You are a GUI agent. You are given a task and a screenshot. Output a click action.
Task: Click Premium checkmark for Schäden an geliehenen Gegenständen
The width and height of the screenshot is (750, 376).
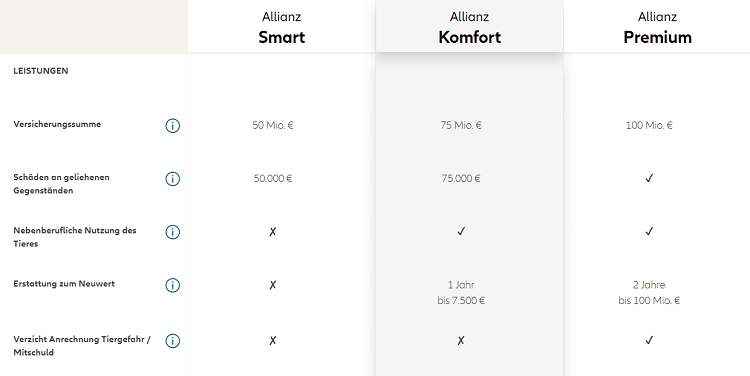649,178
